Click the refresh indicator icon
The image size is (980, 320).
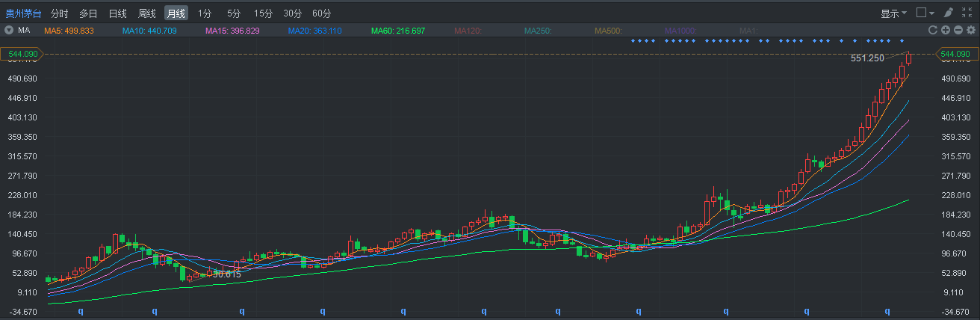[932, 31]
